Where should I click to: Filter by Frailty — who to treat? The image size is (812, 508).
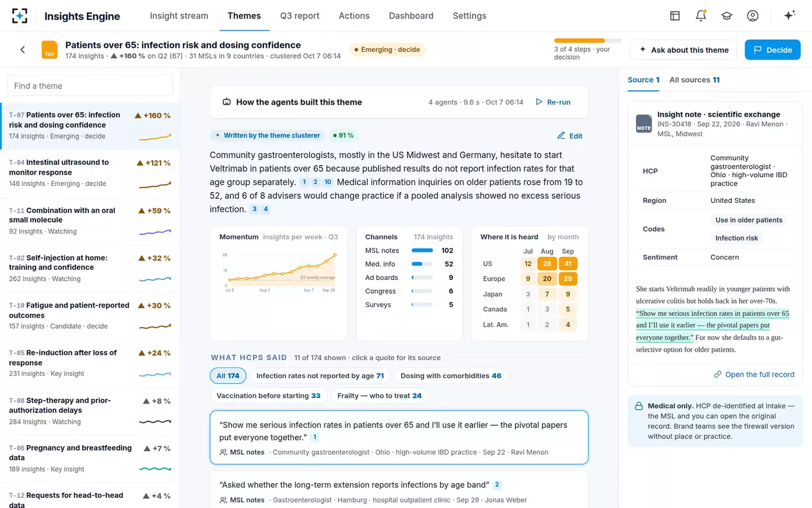point(379,396)
